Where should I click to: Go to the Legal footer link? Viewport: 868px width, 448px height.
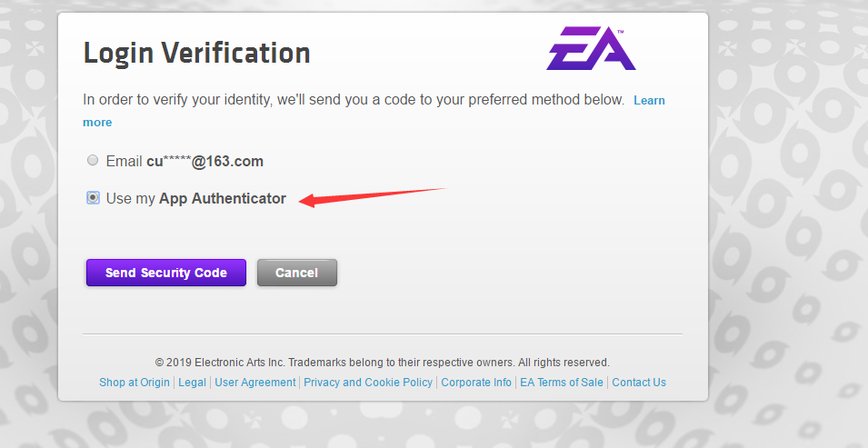coord(192,383)
